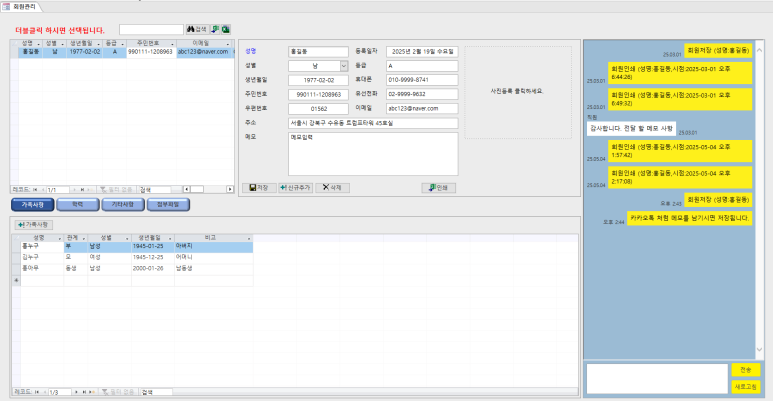Screen dimensions: 773x401
Task: Switch to the 기타사항 tab
Action: 121,204
